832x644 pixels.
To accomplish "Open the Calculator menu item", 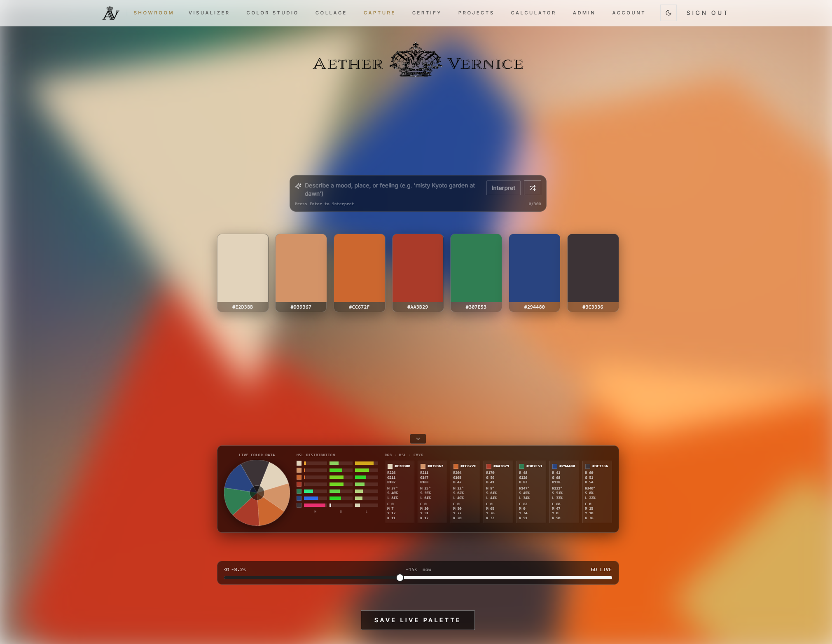I will pyautogui.click(x=533, y=13).
